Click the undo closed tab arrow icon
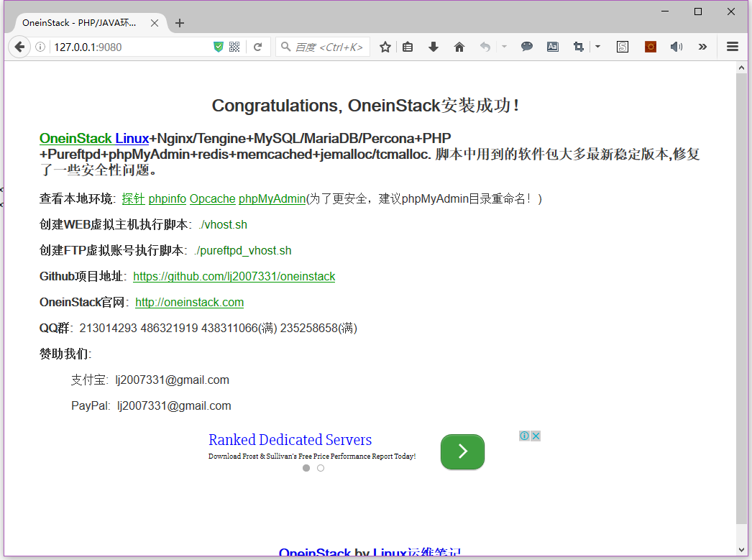Image resolution: width=752 pixels, height=560 pixels. 485,47
